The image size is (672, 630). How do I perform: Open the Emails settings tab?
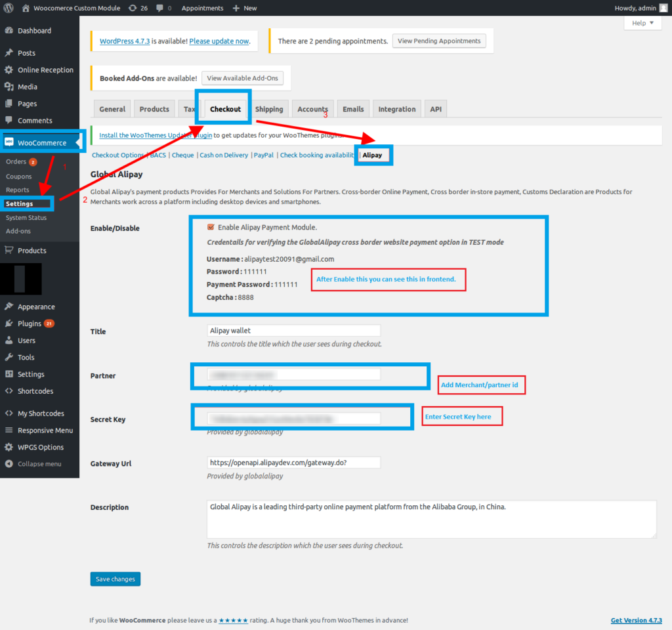click(353, 110)
